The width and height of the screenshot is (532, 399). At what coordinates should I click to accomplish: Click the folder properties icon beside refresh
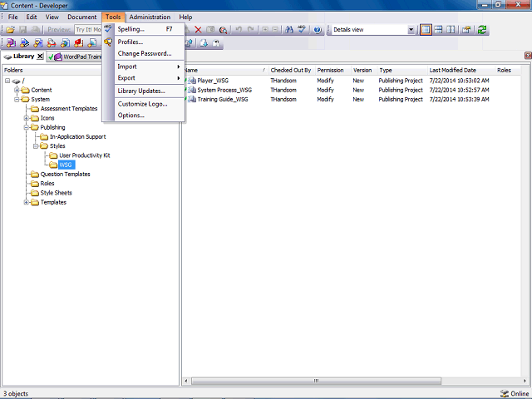[x=466, y=30]
